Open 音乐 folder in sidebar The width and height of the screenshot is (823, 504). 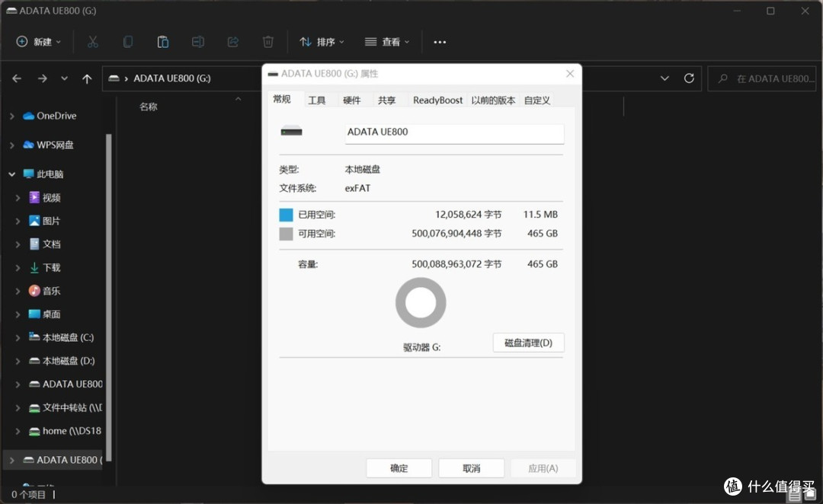(x=51, y=291)
